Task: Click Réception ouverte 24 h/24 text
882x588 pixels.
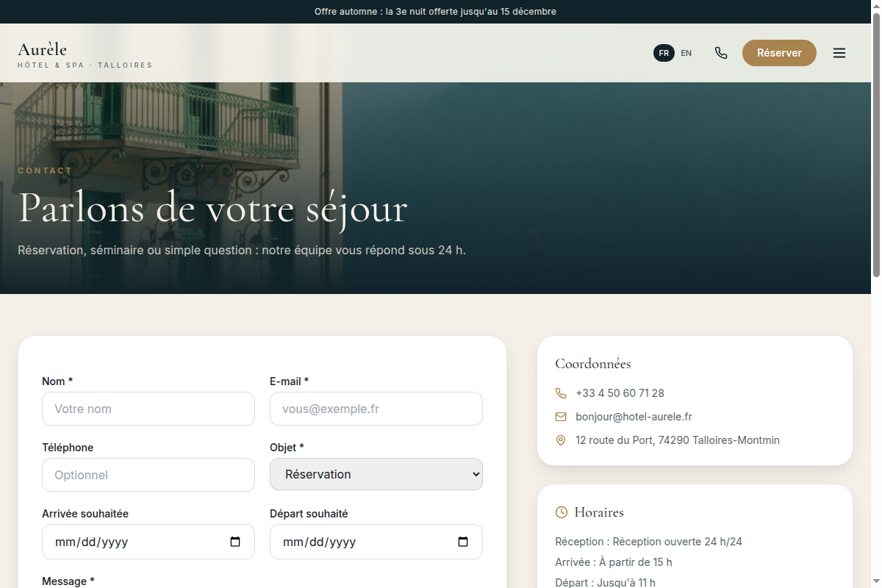Action: (678, 542)
